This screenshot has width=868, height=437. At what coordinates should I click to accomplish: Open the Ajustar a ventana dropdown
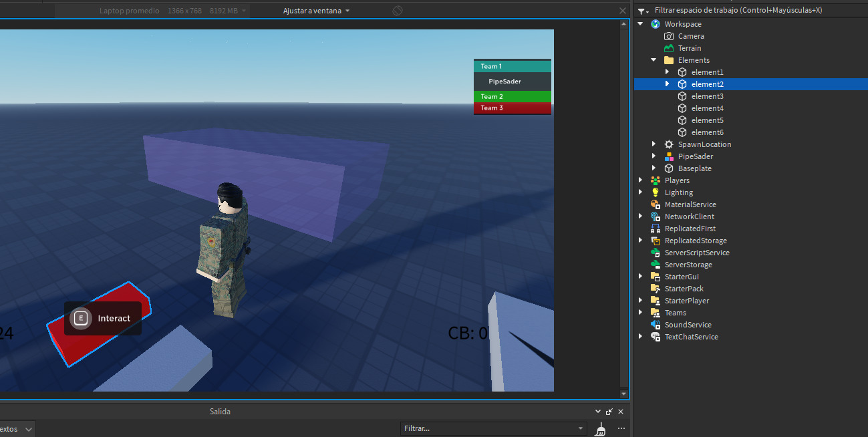[x=315, y=10]
